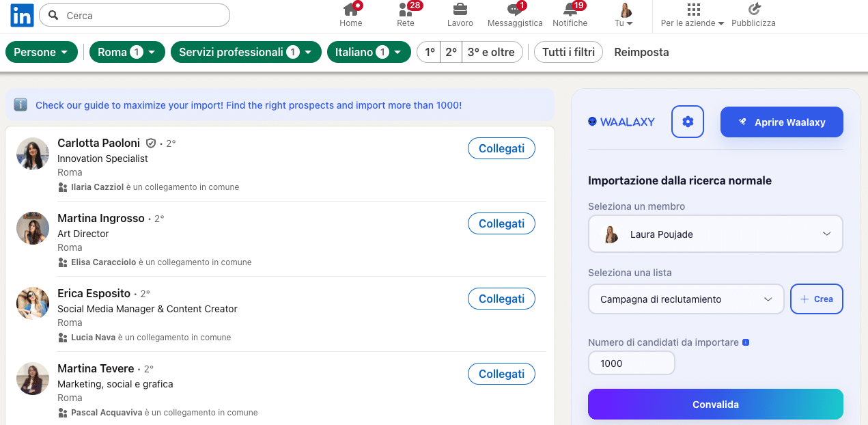The width and height of the screenshot is (868, 425).
Task: Toggle the 2° connection degree filter
Action: pos(451,52)
